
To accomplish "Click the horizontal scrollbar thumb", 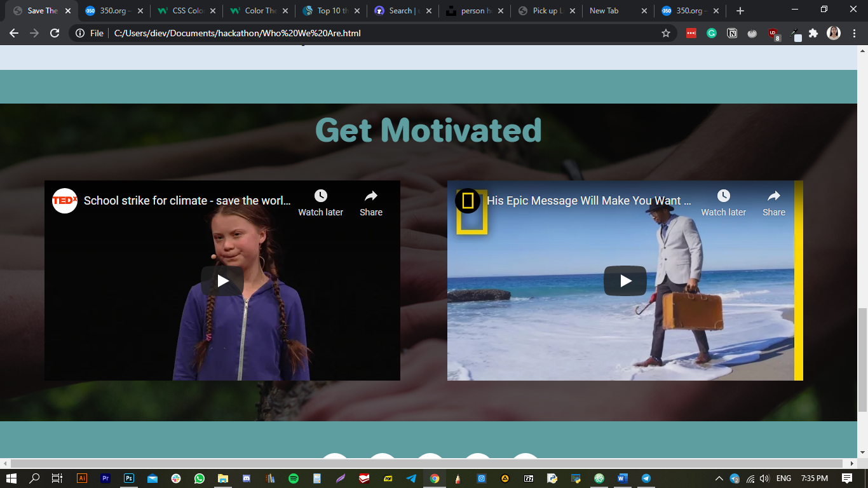I will pos(427,463).
